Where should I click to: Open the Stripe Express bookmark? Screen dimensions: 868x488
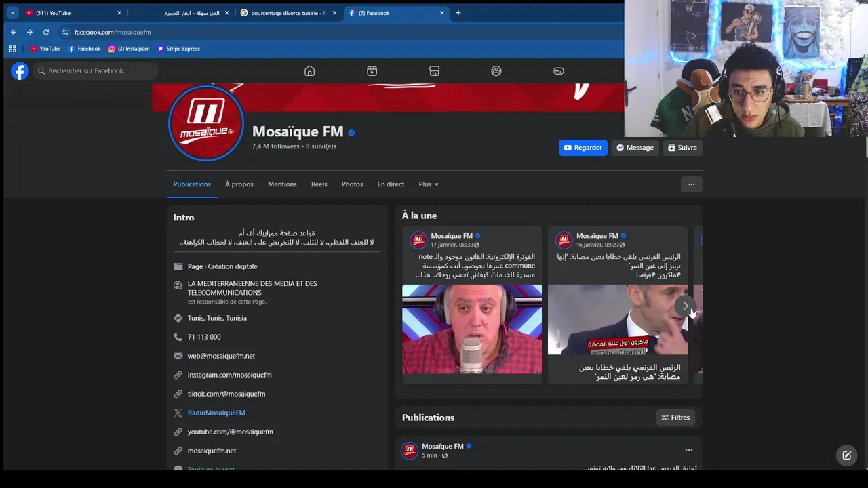point(178,49)
